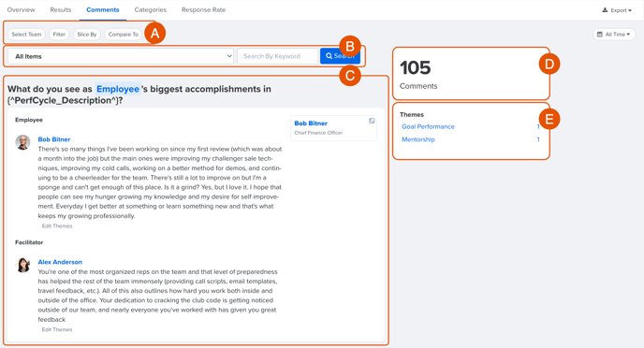The height and width of the screenshot is (348, 644).
Task: Click Alex Anderson's avatar photo
Action: (x=23, y=265)
